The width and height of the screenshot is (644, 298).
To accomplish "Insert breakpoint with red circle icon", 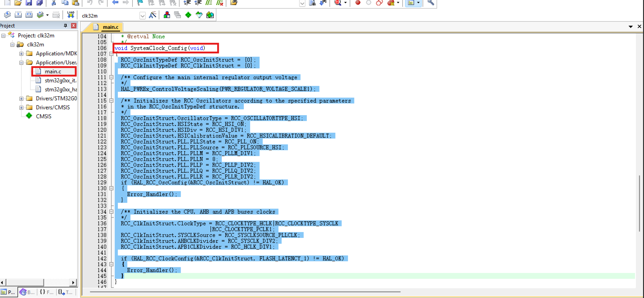I will coord(358,3).
